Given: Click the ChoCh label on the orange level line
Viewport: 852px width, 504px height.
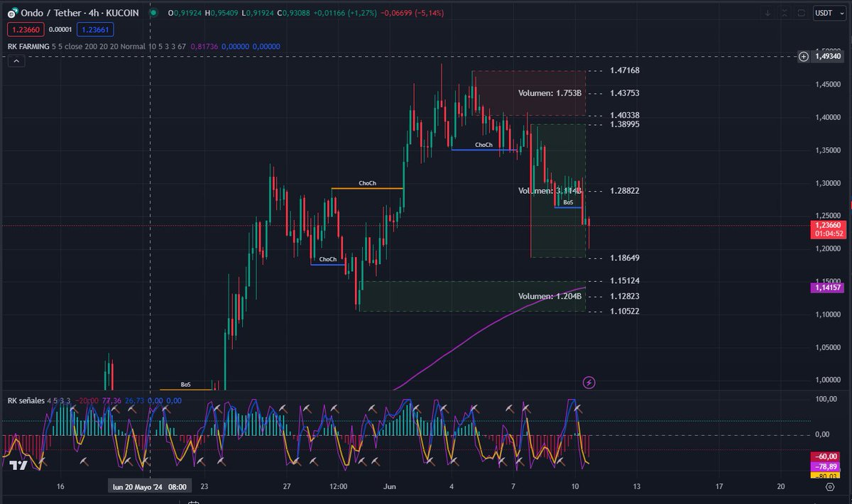Looking at the screenshot, I should point(367,183).
